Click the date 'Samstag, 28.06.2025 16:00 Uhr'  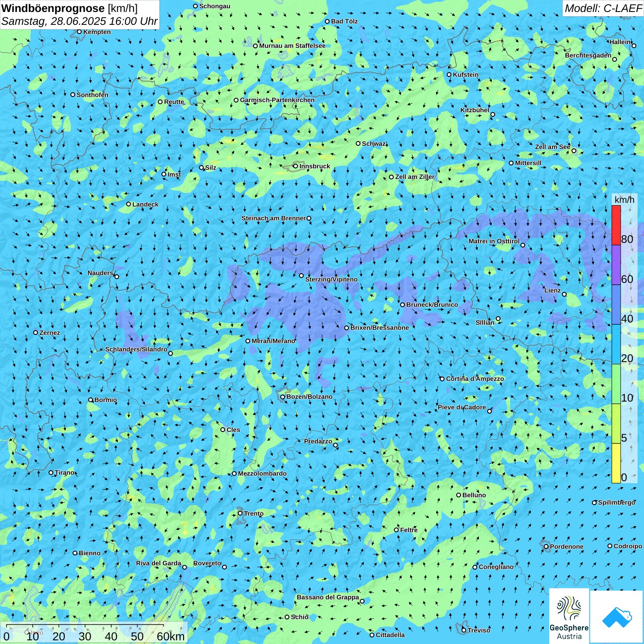point(80,21)
